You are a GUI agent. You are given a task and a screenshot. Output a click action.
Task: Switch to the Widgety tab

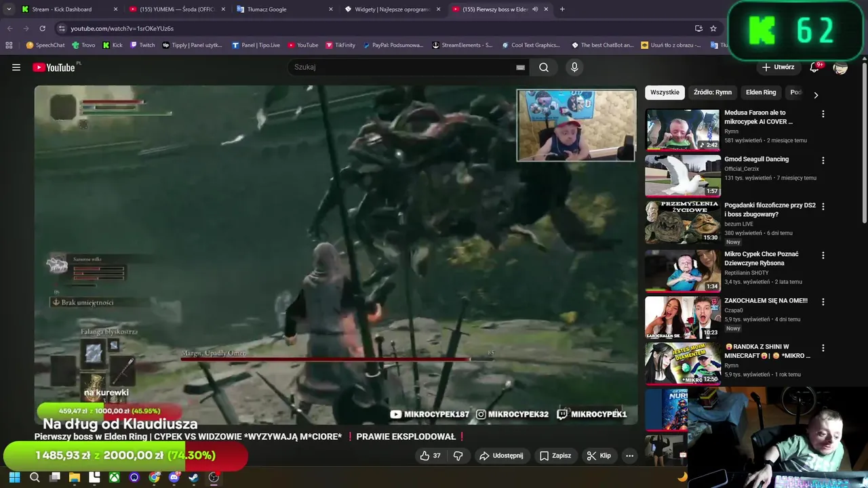pyautogui.click(x=393, y=9)
